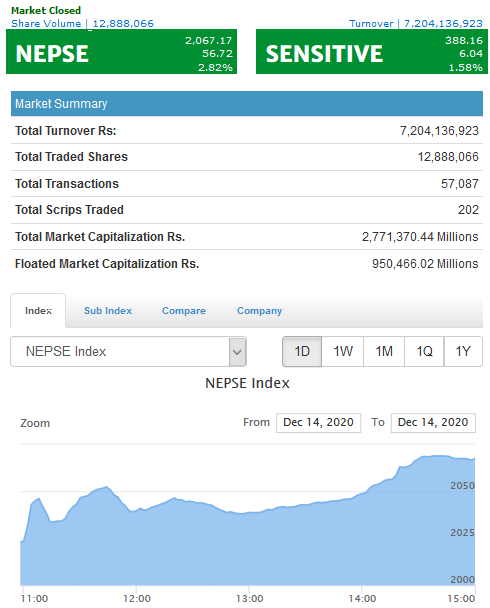Click the Total Turnover Rs: label
This screenshot has width=490, height=608.
(x=66, y=131)
